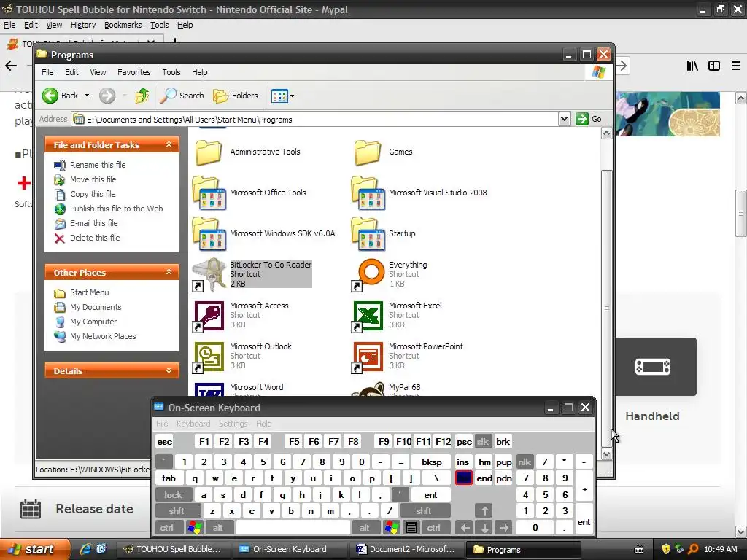
Task: Click Mypal browser back arrow
Action: coord(11,66)
